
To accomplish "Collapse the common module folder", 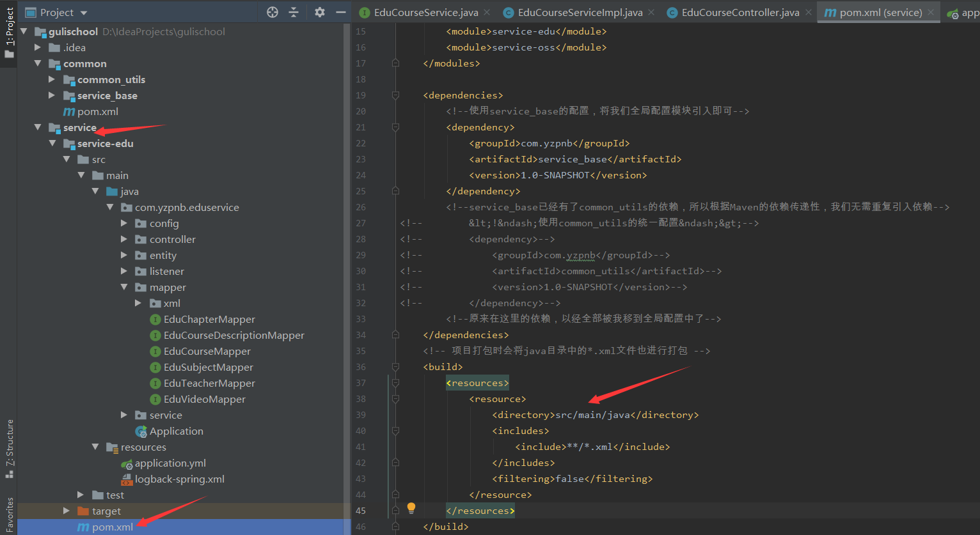I will coord(38,63).
